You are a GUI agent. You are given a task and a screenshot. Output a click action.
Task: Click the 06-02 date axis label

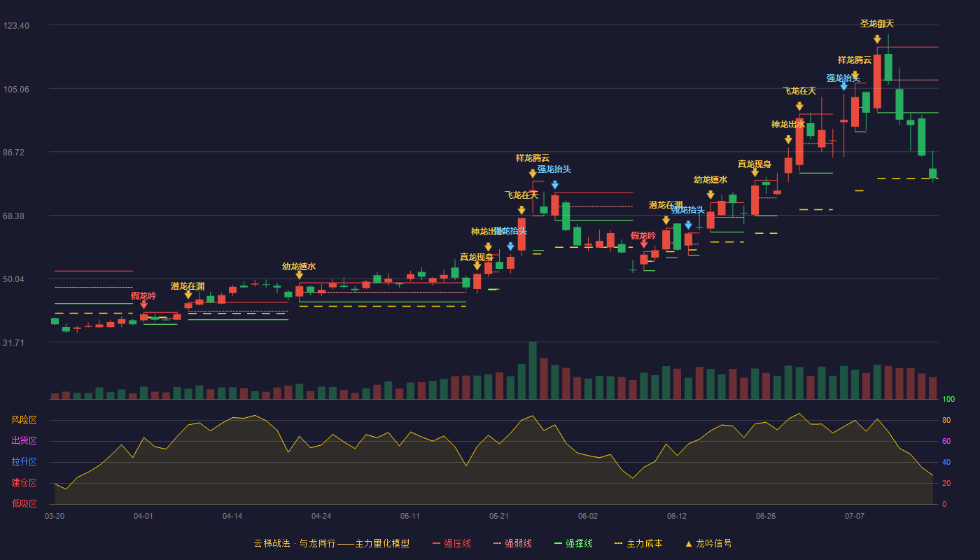click(x=588, y=516)
